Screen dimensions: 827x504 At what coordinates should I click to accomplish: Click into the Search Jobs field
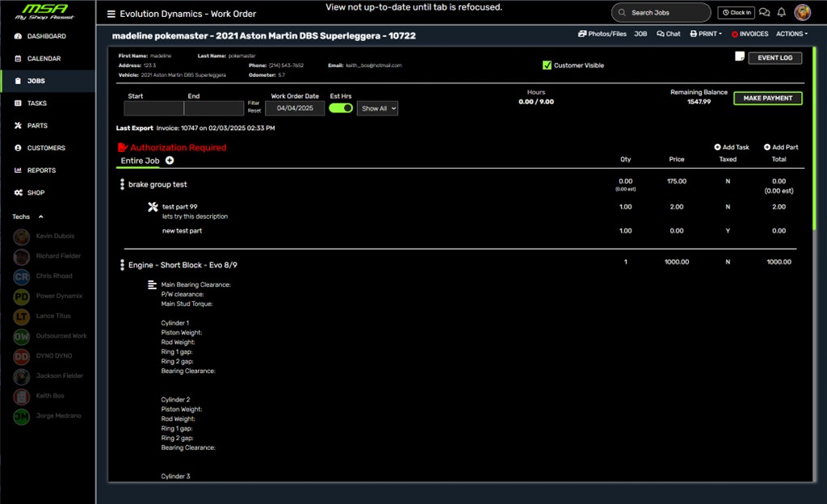(x=661, y=13)
